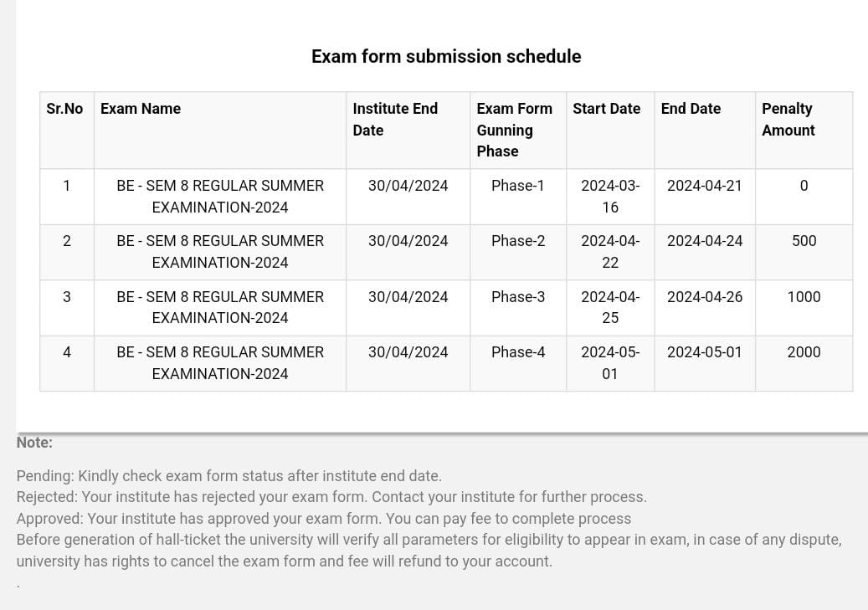Select the Phase-3 cell

click(518, 297)
